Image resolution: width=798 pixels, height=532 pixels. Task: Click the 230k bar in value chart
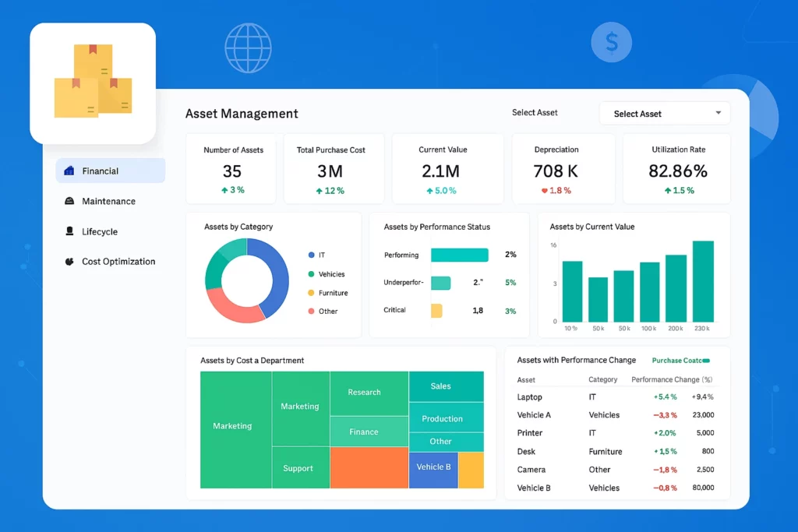point(703,280)
